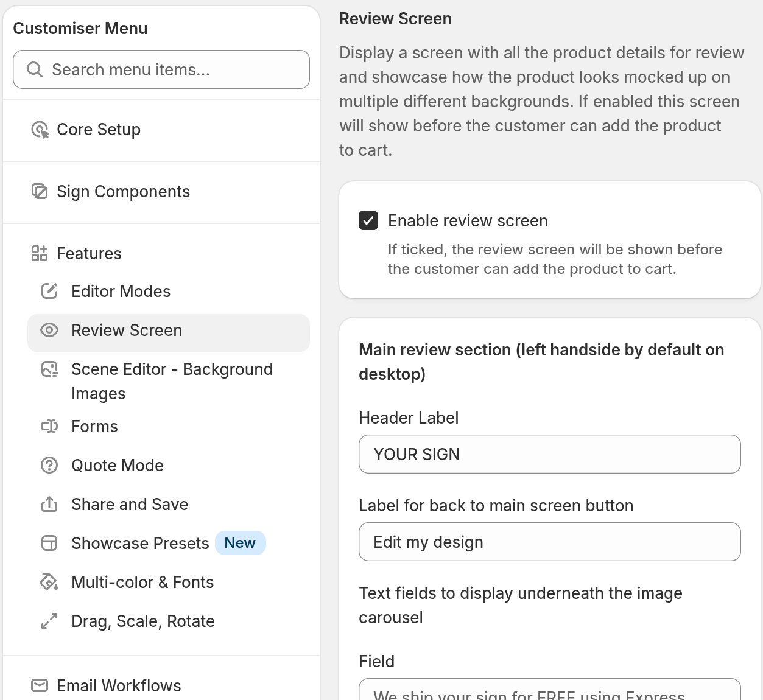This screenshot has width=763, height=700.
Task: Click the Quote Mode question-mark icon
Action: (49, 465)
